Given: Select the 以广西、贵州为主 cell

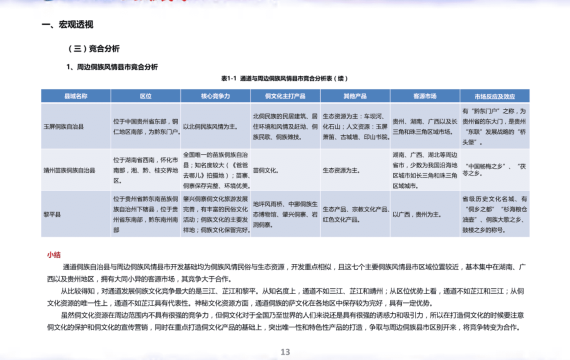Looking at the screenshot, I should 425,214.
